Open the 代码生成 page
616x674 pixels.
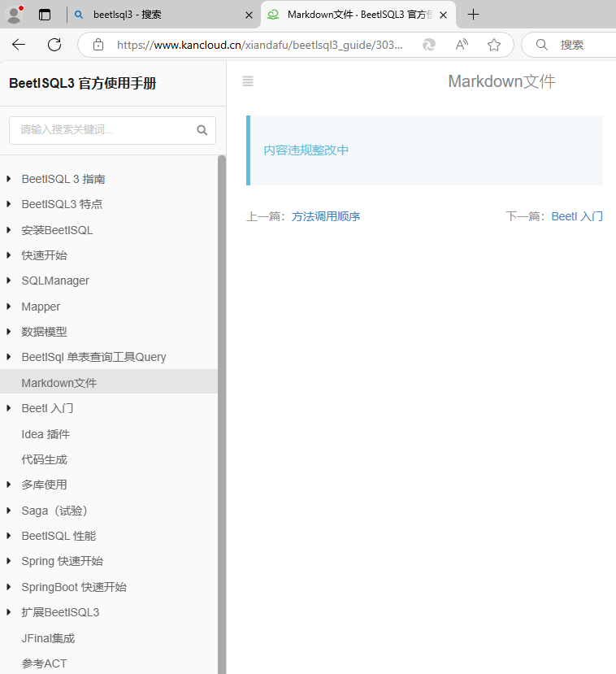(x=44, y=459)
